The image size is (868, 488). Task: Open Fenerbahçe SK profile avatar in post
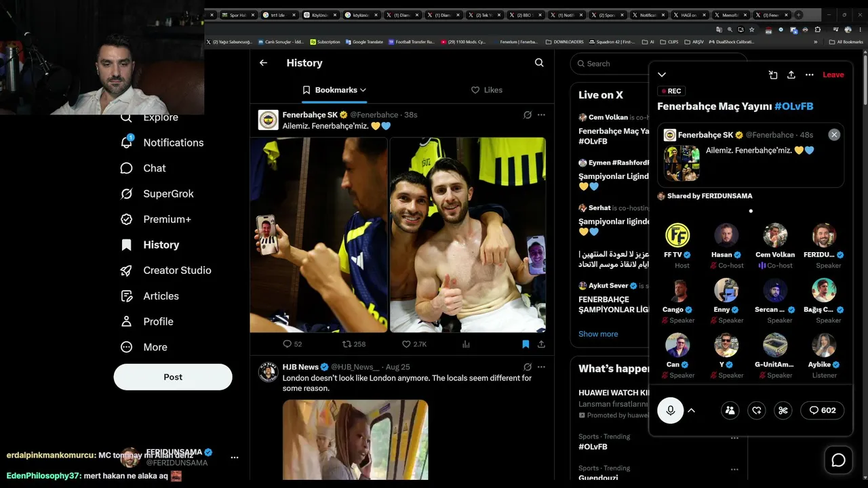[x=269, y=120]
